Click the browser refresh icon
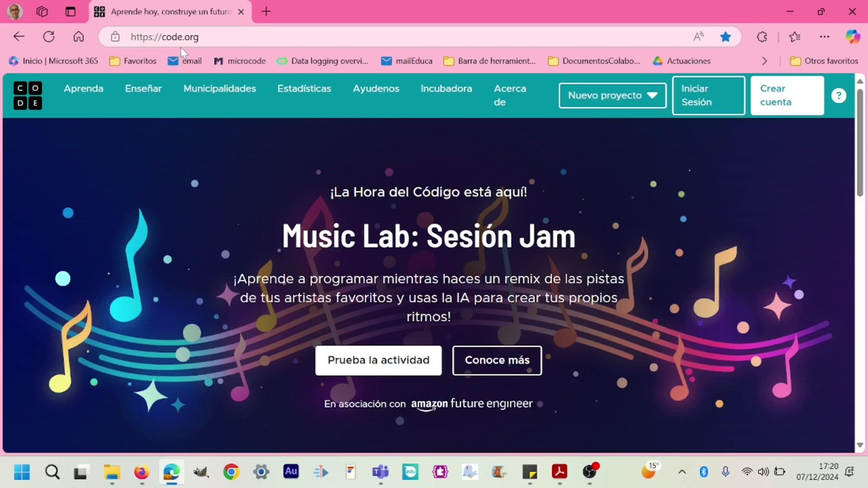The height and width of the screenshot is (488, 868). (x=49, y=37)
